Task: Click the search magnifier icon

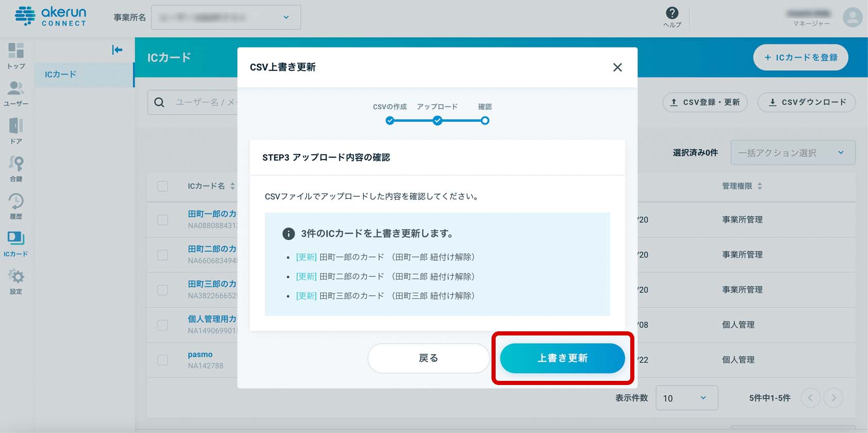Action: click(x=159, y=102)
